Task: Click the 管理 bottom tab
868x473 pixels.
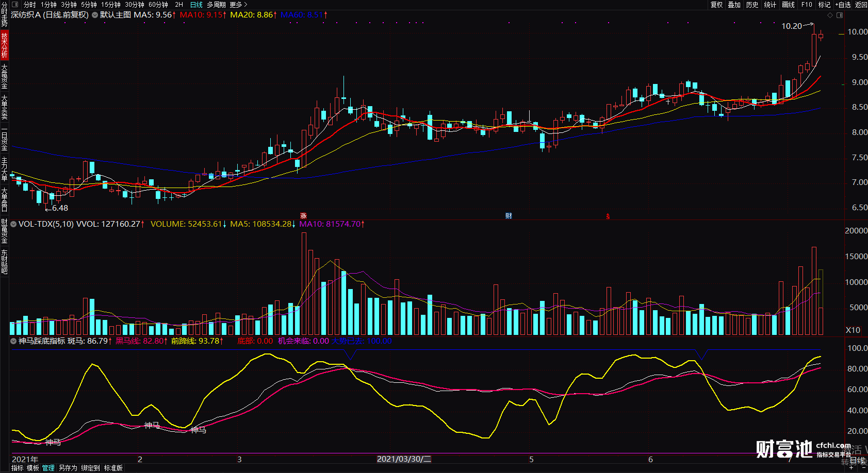Action: click(48, 468)
